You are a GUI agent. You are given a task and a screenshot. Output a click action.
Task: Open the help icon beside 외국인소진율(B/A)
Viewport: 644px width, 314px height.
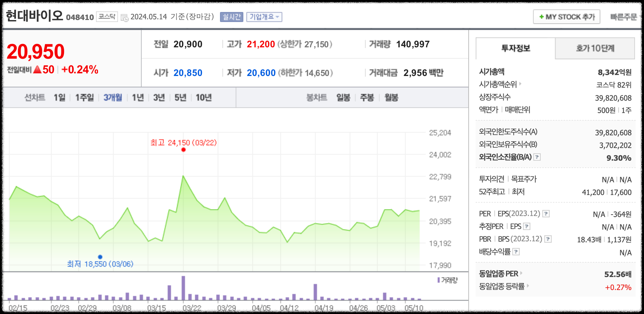(537, 157)
